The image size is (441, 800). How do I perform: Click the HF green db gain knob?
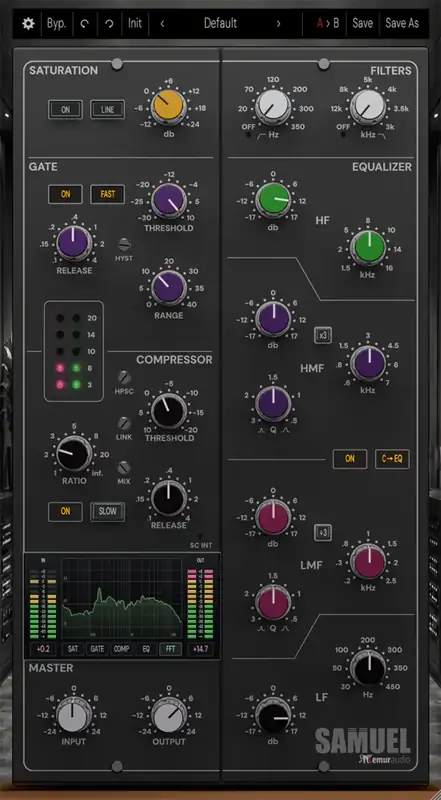[x=273, y=201]
